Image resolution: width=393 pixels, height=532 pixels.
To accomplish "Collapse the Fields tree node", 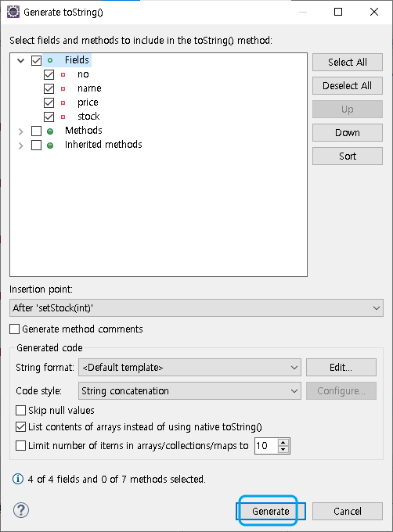I will [x=20, y=61].
